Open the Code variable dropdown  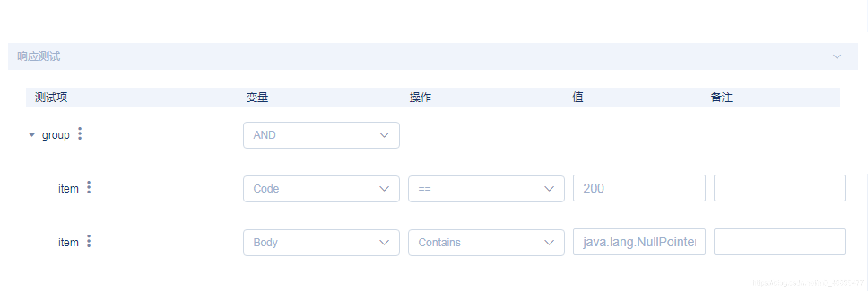pyautogui.click(x=321, y=189)
